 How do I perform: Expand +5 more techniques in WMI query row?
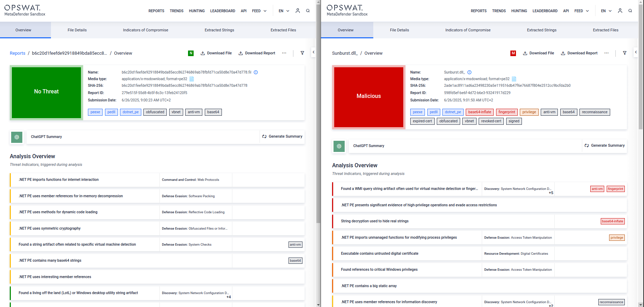[x=551, y=193]
